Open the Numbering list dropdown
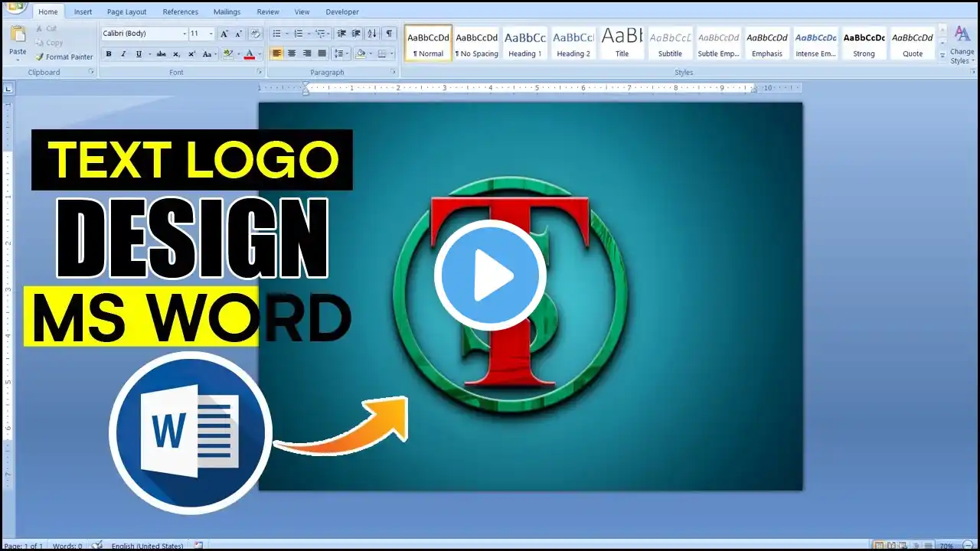This screenshot has height=551, width=980. pyautogui.click(x=308, y=34)
